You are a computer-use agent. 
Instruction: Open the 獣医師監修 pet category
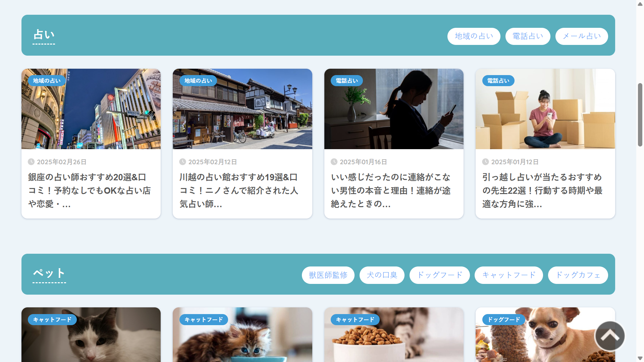pyautogui.click(x=328, y=275)
